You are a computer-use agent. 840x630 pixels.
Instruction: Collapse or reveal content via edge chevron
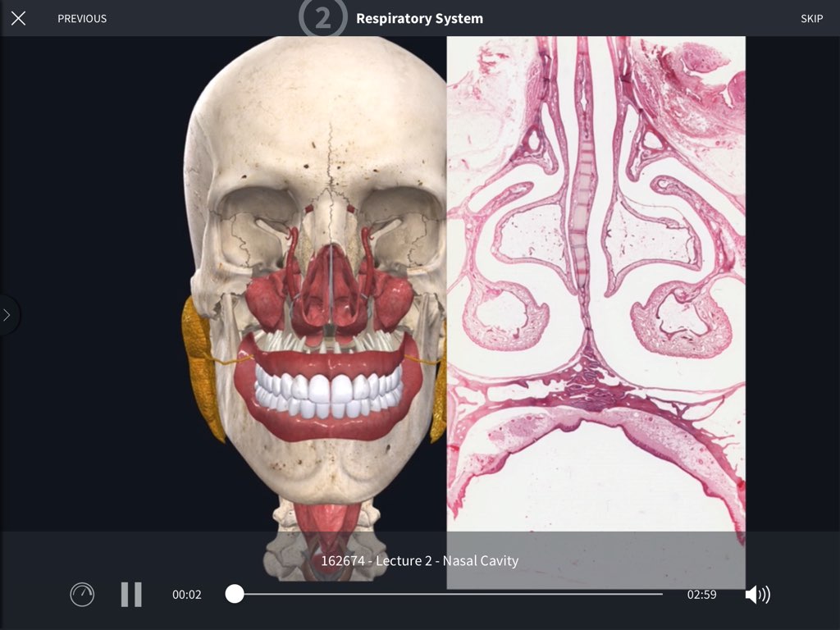click(x=7, y=314)
